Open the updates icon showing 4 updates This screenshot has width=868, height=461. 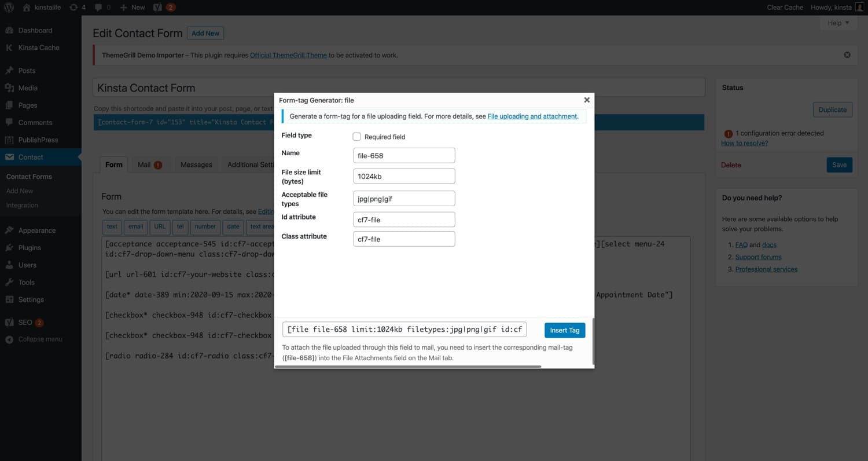tap(76, 7)
